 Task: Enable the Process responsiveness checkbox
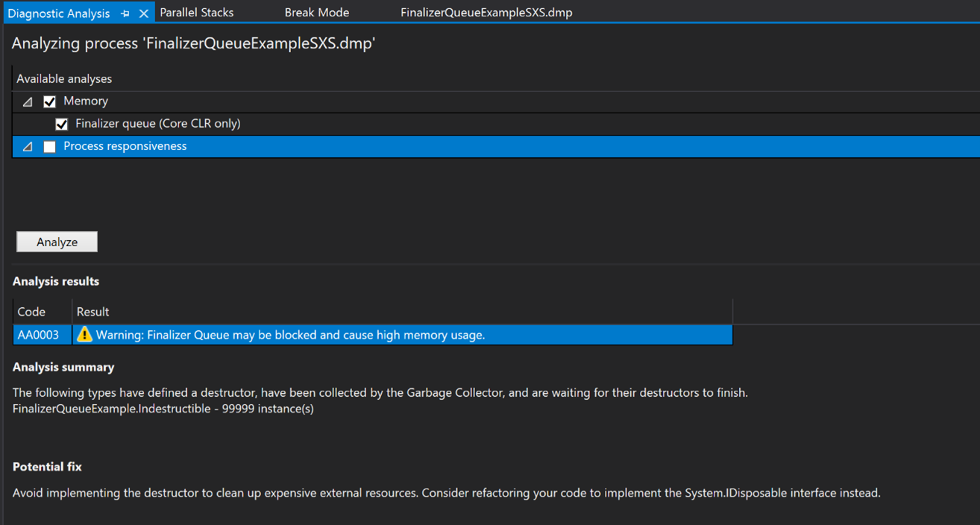(49, 146)
